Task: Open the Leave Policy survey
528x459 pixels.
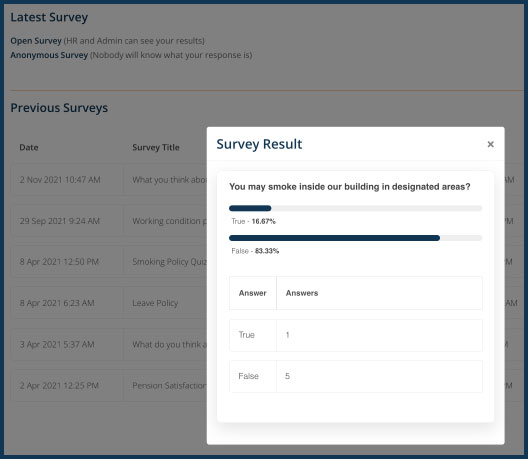Action: pyautogui.click(x=155, y=303)
